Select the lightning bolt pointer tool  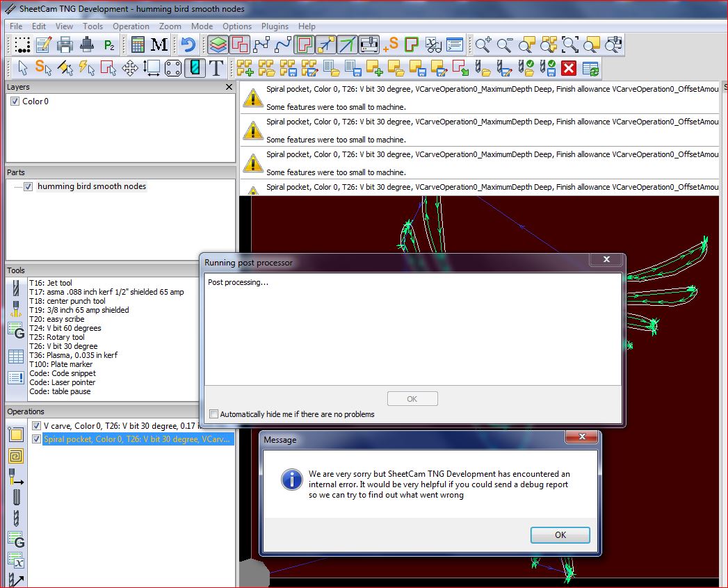click(86, 68)
